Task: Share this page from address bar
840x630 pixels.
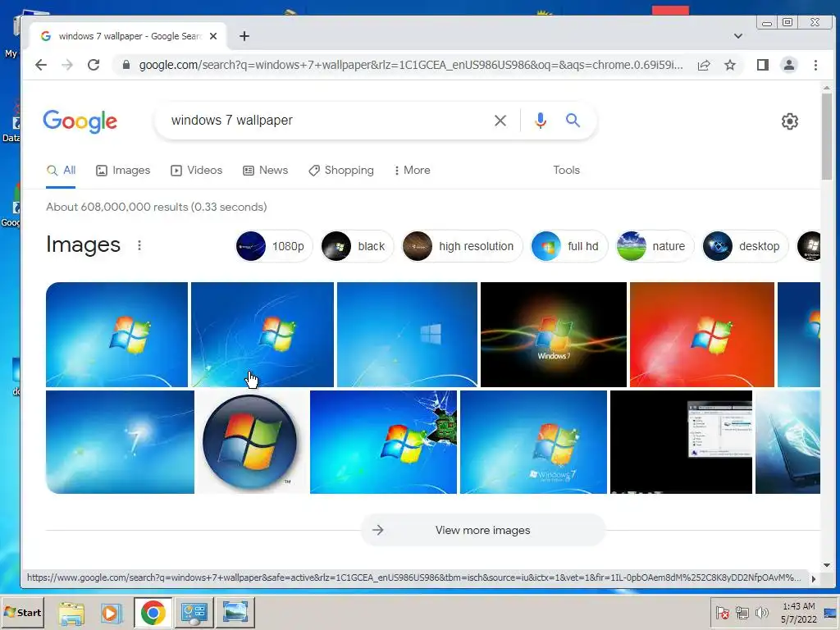Action: coord(704,65)
